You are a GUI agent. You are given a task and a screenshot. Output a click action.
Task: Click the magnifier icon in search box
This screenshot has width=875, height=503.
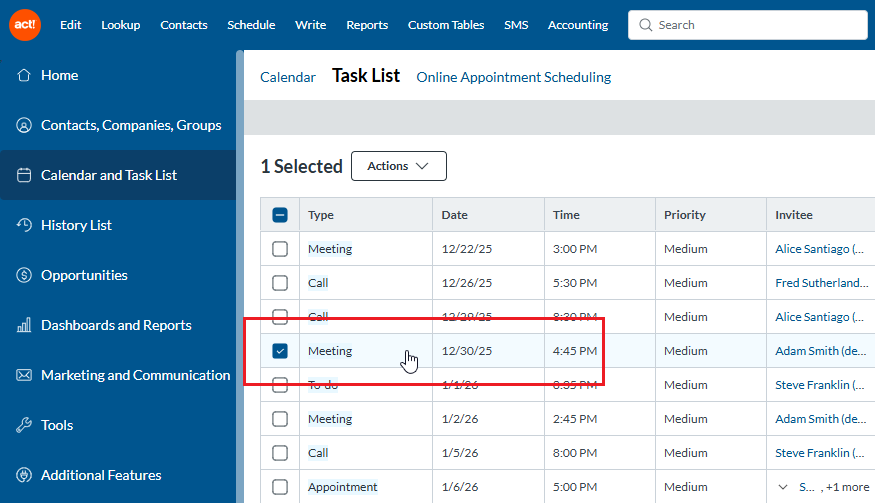point(646,25)
